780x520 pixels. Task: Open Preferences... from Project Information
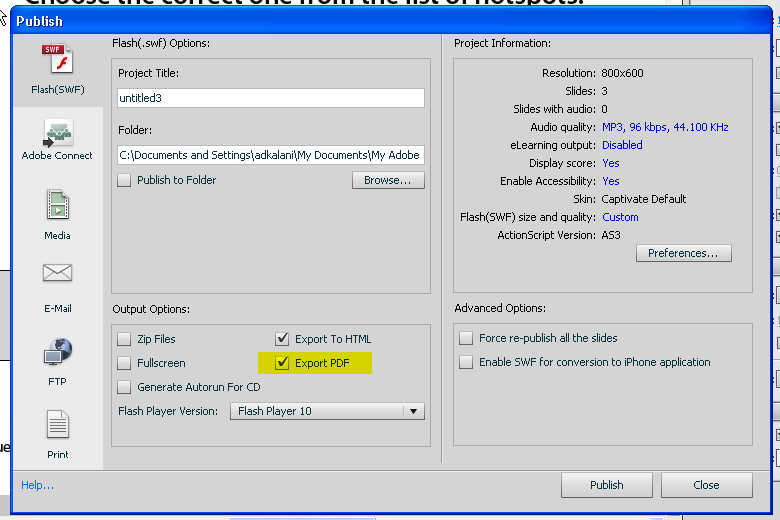click(683, 253)
